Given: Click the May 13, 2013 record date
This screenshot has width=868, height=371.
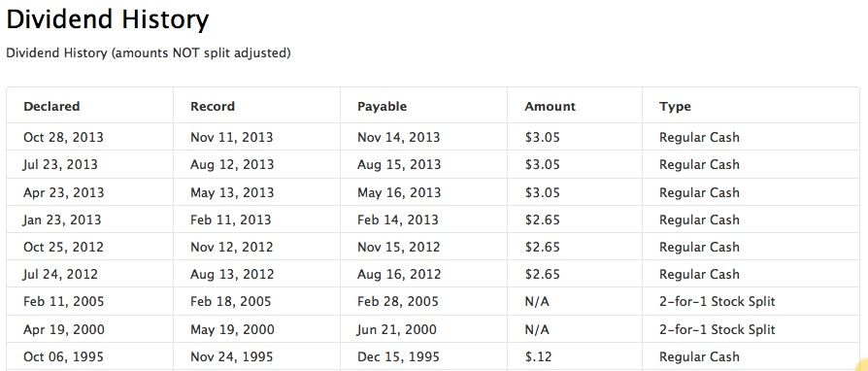Looking at the screenshot, I should click(232, 192).
